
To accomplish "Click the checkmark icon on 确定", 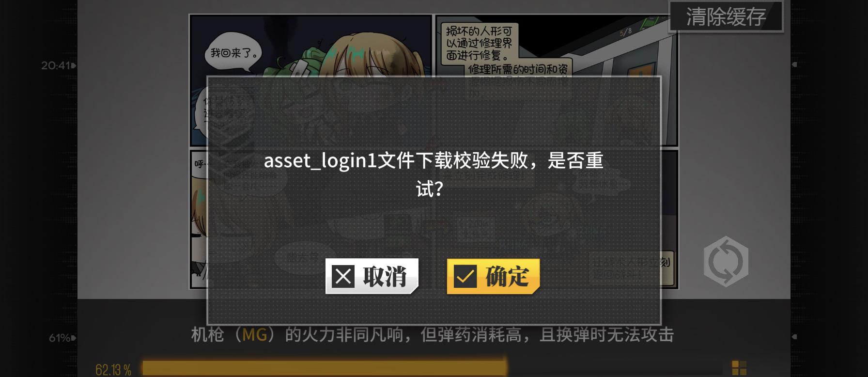I will coord(465,277).
